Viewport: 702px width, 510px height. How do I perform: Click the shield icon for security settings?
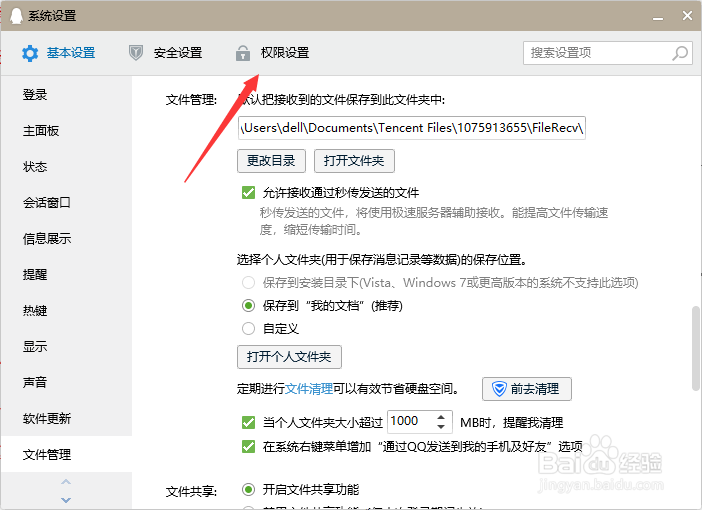(x=136, y=53)
